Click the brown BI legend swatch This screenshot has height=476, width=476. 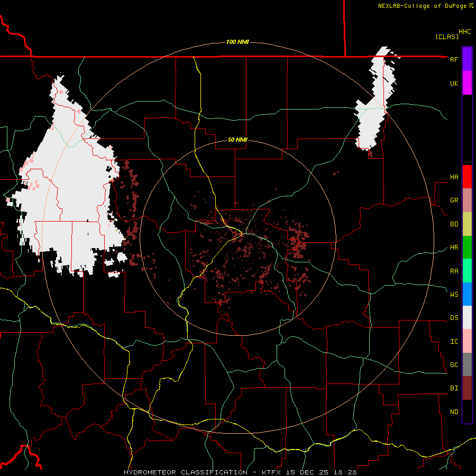pos(467,388)
